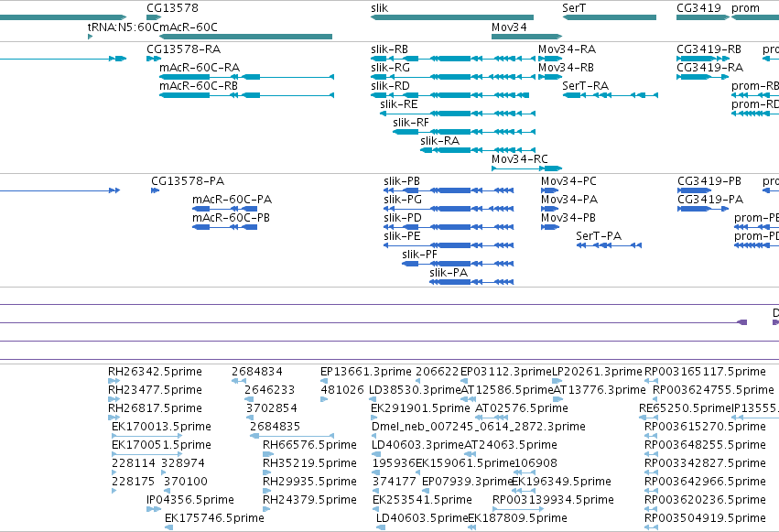The height and width of the screenshot is (532, 779).
Task: Select the tRNA:N5:60C small arrow glyph
Action: tap(90, 37)
